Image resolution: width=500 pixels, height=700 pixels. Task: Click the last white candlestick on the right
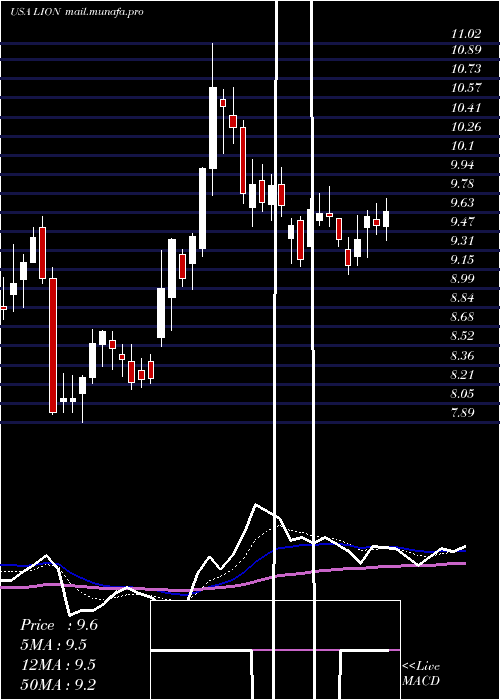coord(386,219)
